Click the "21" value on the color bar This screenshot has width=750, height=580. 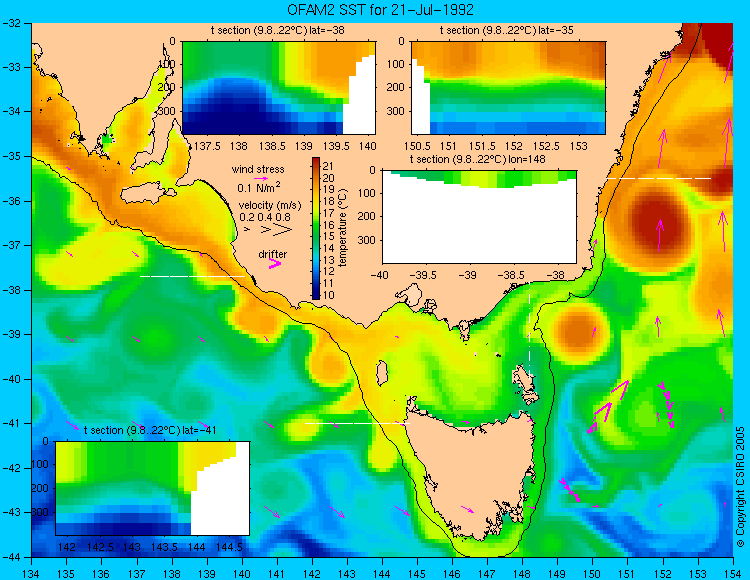(x=329, y=166)
